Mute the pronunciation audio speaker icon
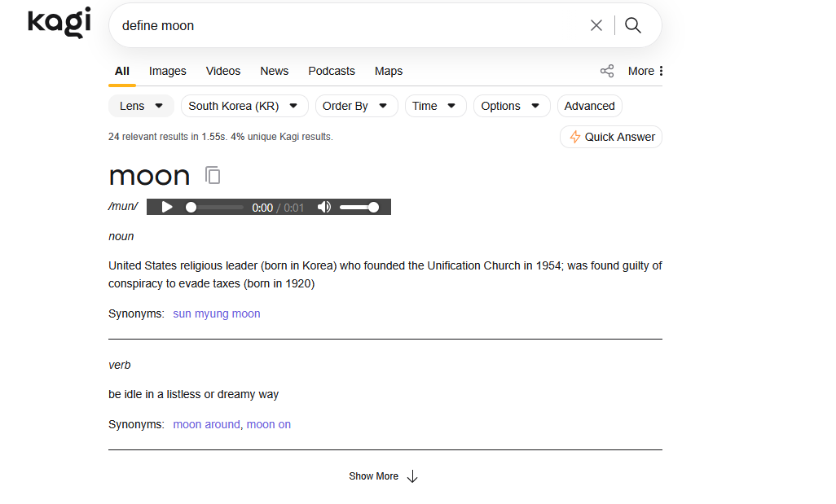 324,207
